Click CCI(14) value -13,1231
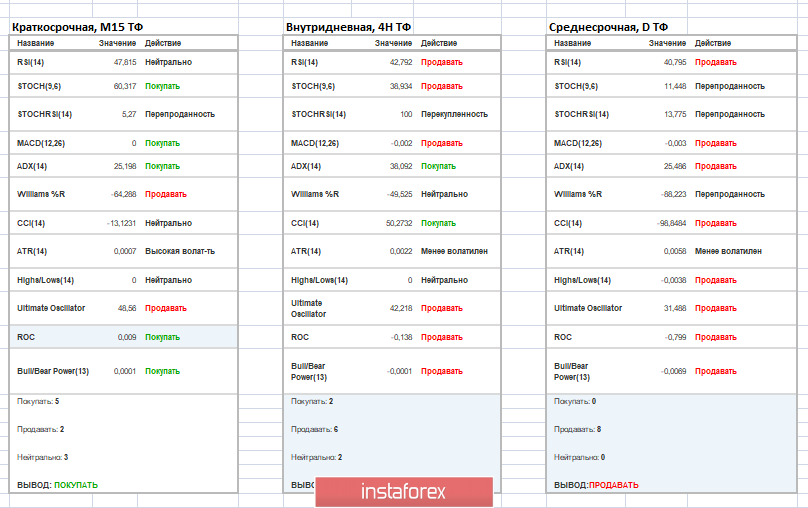 click(x=122, y=223)
